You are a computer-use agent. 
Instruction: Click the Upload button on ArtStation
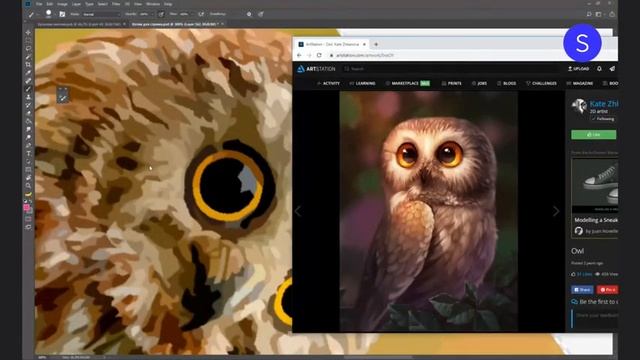(x=578, y=69)
